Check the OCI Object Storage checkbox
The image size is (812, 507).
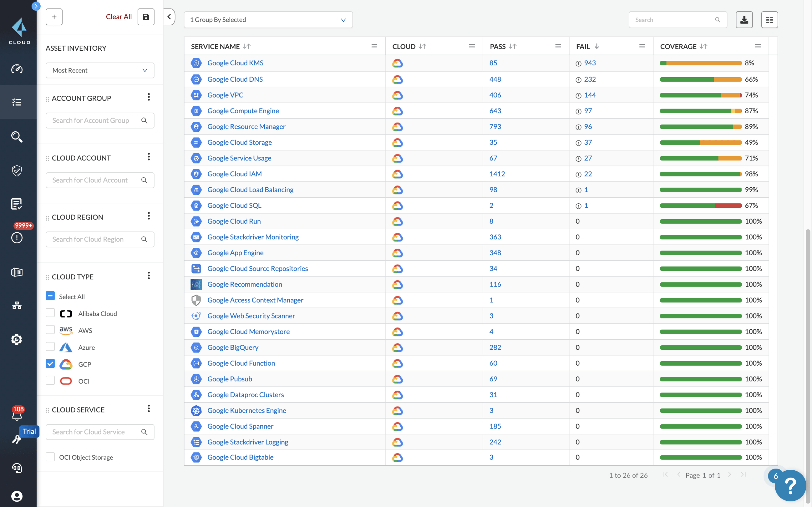pyautogui.click(x=50, y=457)
